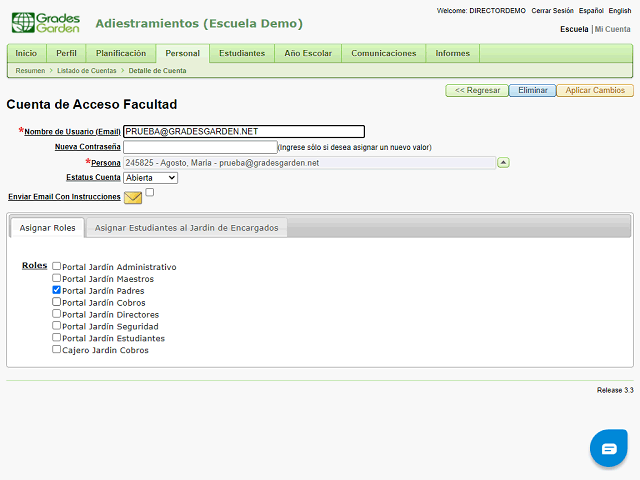Select the Asignar Roles tab

click(47, 228)
